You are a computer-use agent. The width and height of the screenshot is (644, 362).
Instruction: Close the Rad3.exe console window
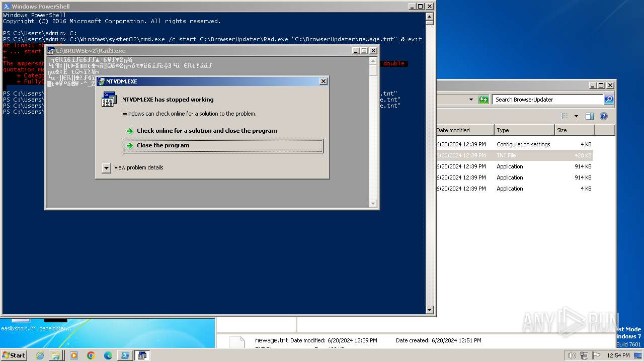click(x=373, y=51)
